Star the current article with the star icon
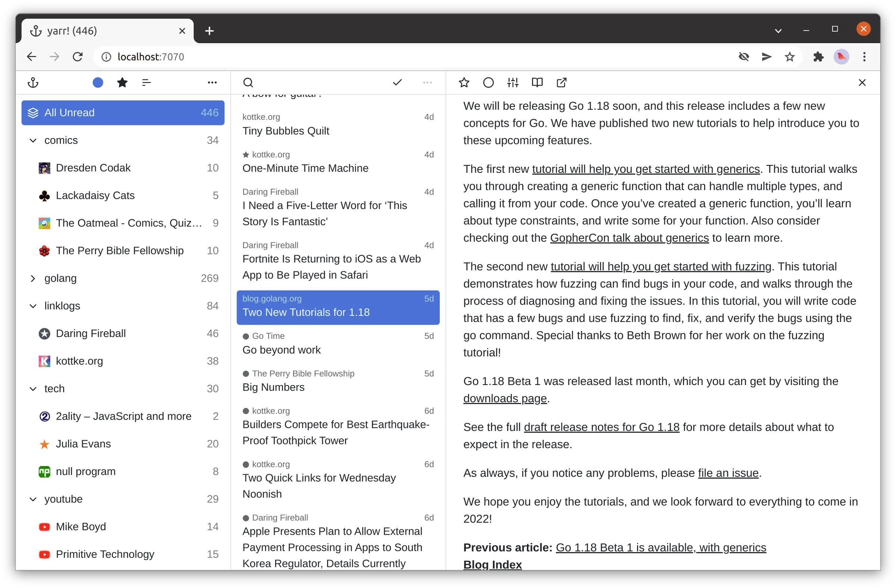 (464, 82)
